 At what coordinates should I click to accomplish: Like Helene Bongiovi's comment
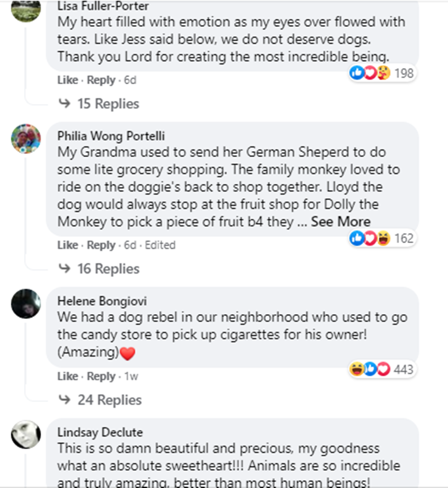pos(67,376)
